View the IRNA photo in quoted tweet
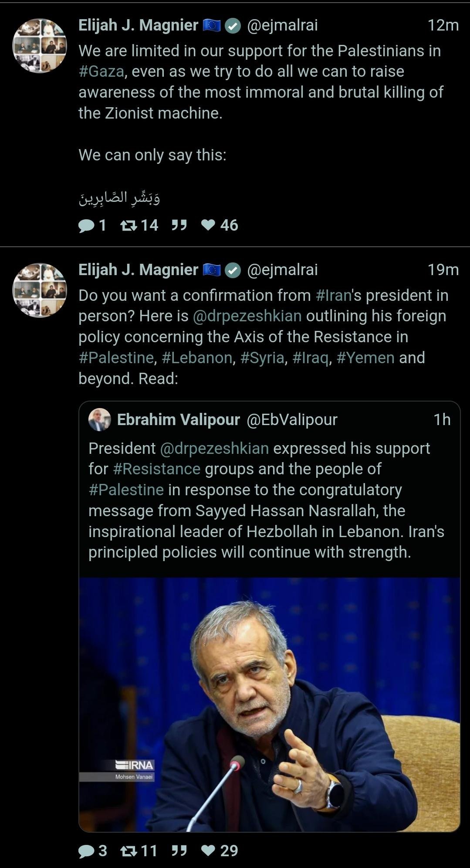The width and height of the screenshot is (470, 868). coord(269,705)
